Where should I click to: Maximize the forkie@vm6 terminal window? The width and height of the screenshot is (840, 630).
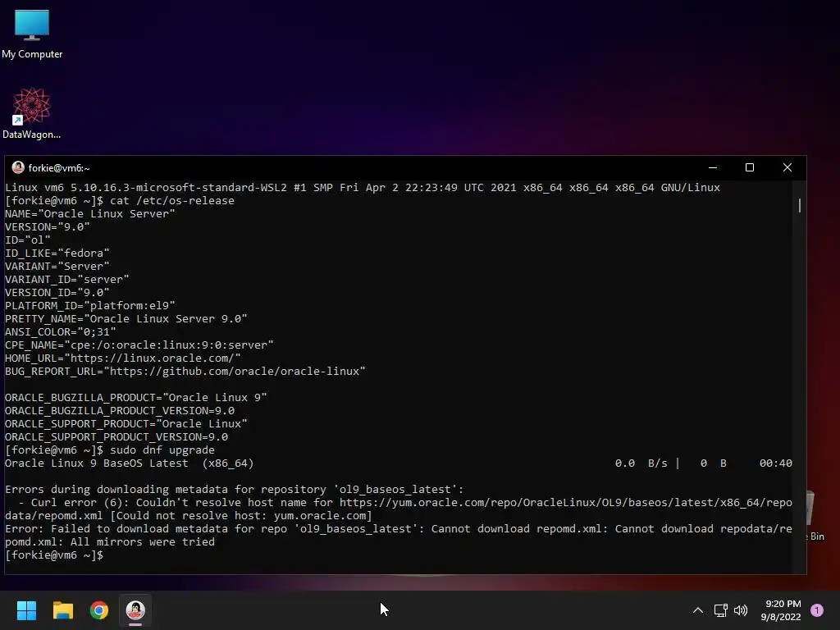click(x=750, y=167)
